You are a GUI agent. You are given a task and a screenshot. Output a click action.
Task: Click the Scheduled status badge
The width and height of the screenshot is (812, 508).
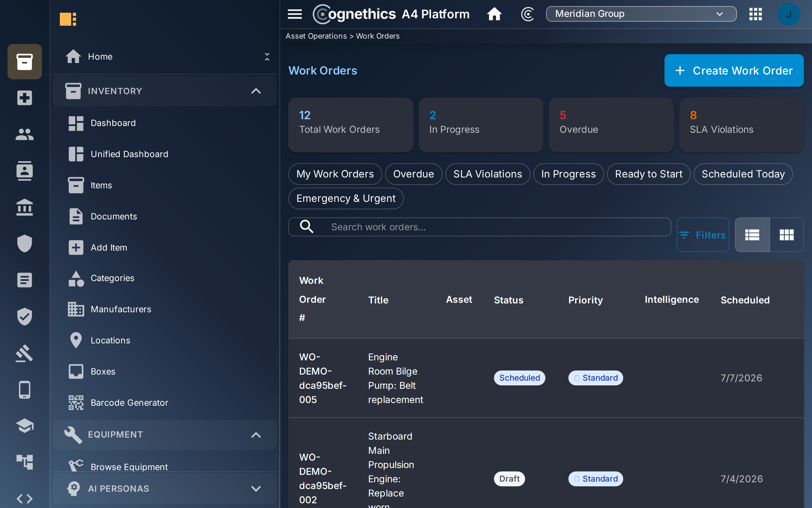pos(519,378)
